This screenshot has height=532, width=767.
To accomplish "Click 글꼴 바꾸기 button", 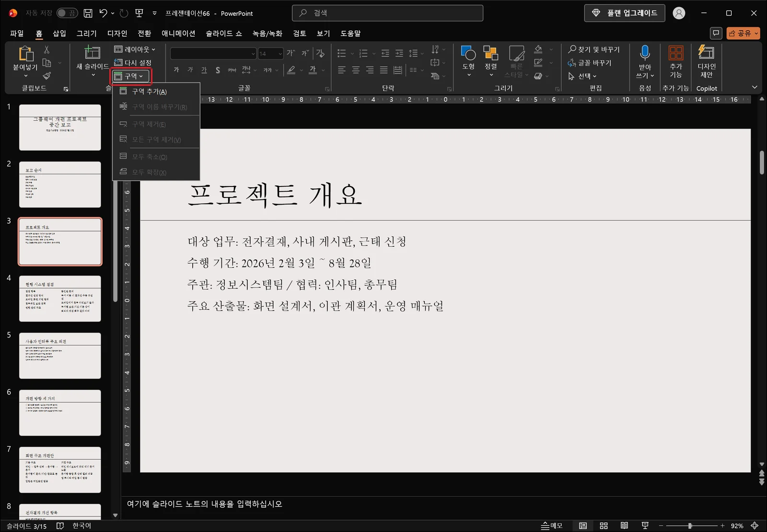I will [590, 63].
